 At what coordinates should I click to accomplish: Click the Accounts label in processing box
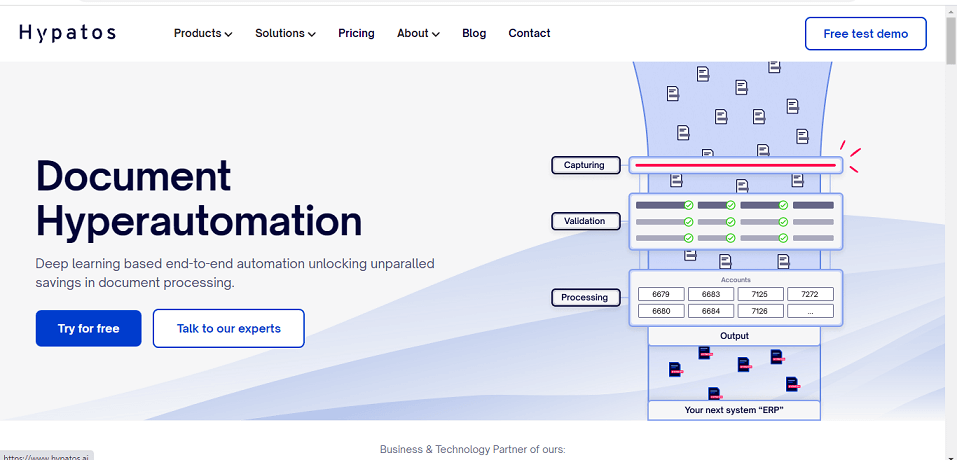coord(735,280)
